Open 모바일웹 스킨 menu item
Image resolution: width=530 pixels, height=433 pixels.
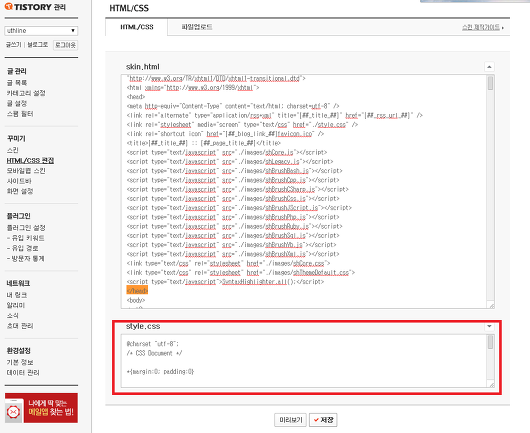[x=26, y=171]
